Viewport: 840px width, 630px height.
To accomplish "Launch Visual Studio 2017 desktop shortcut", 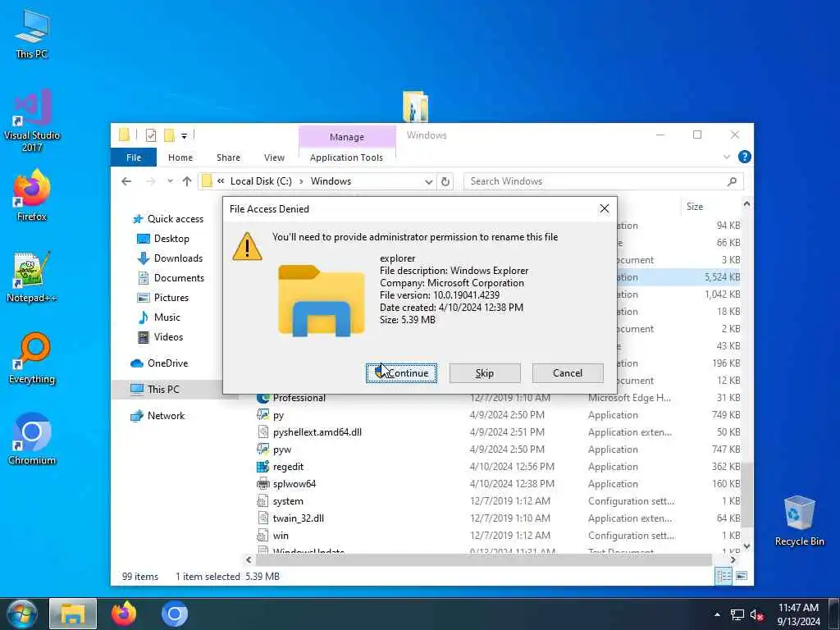I will (32, 121).
